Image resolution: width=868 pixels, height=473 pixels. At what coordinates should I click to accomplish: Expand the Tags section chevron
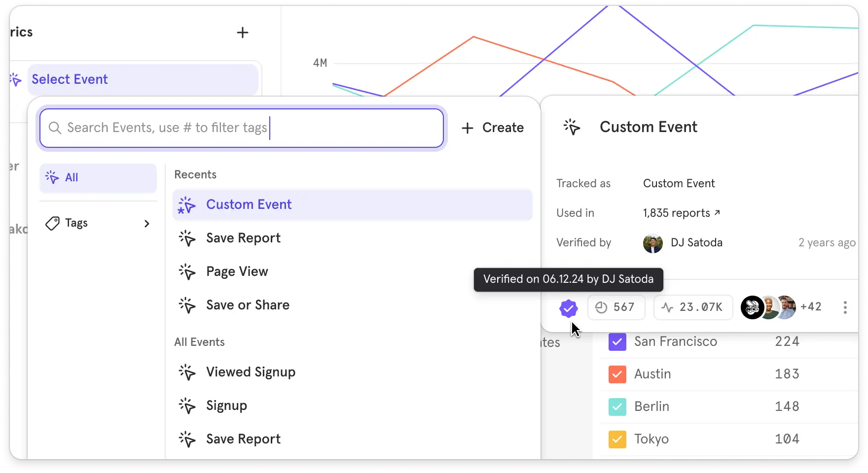click(146, 223)
